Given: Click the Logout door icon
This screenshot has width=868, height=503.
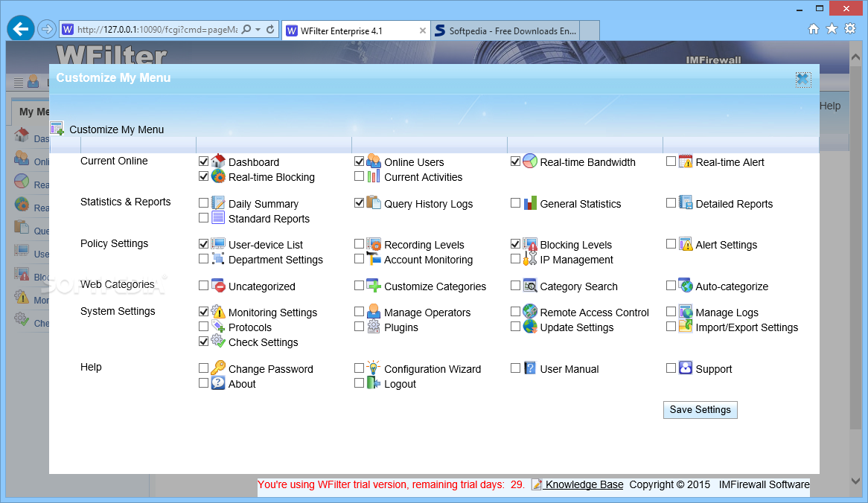Looking at the screenshot, I should [374, 382].
